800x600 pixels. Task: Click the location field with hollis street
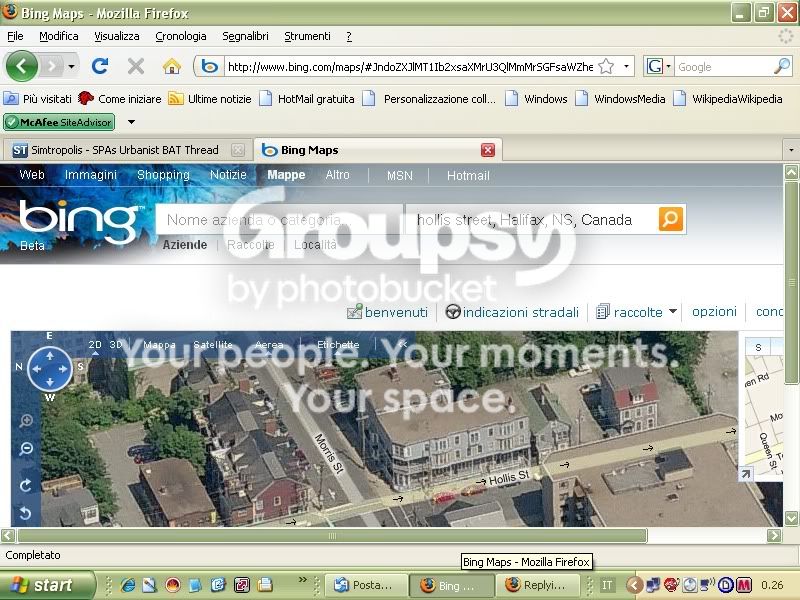(x=531, y=220)
